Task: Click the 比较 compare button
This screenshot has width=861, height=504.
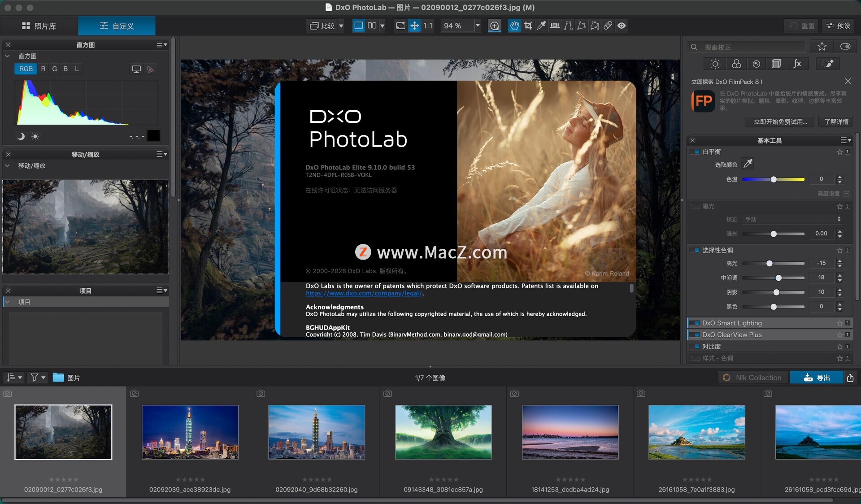Action: click(322, 26)
